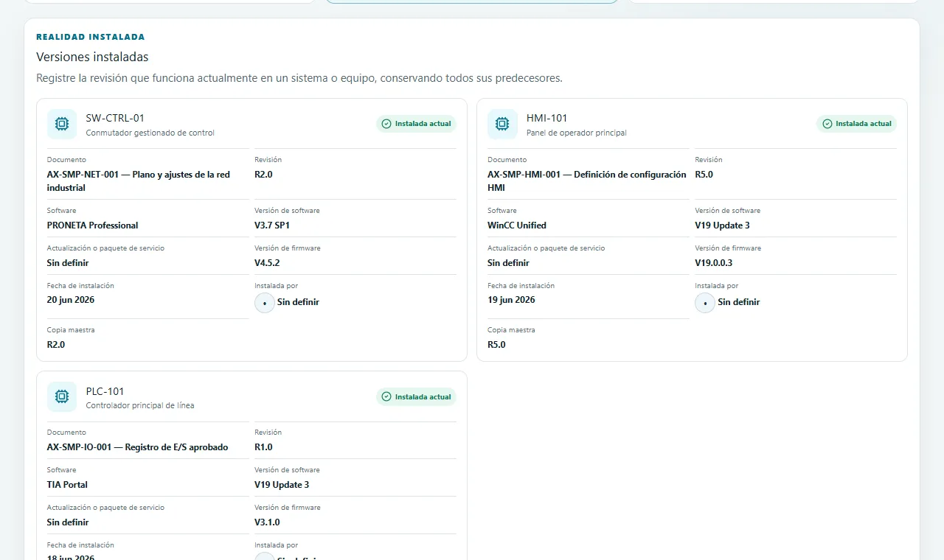This screenshot has width=944, height=560.
Task: Select "V19 Update 3" in PLC-101 card
Action: coord(282,485)
